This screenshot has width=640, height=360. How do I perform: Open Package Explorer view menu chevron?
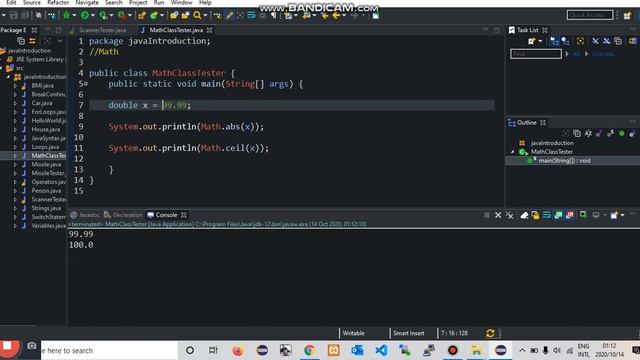click(60, 41)
